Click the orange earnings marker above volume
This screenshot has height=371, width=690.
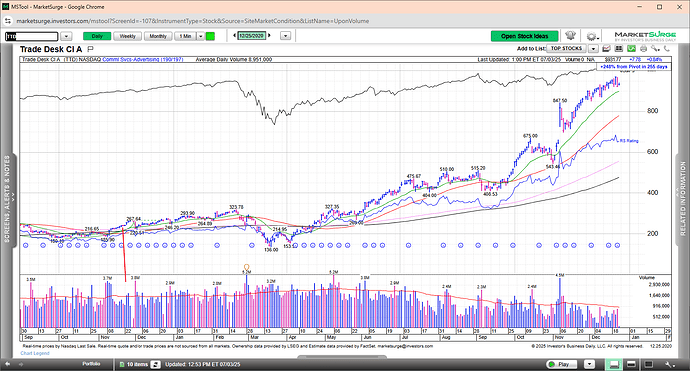tap(246, 267)
